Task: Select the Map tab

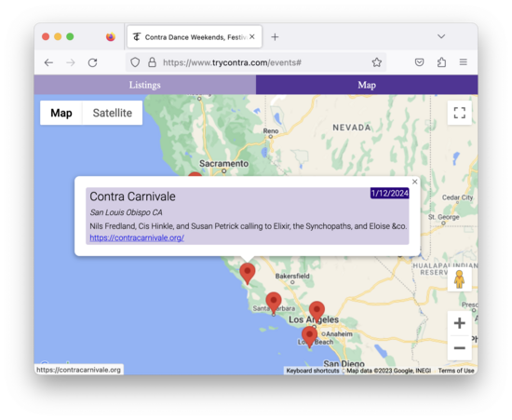Action: [367, 85]
